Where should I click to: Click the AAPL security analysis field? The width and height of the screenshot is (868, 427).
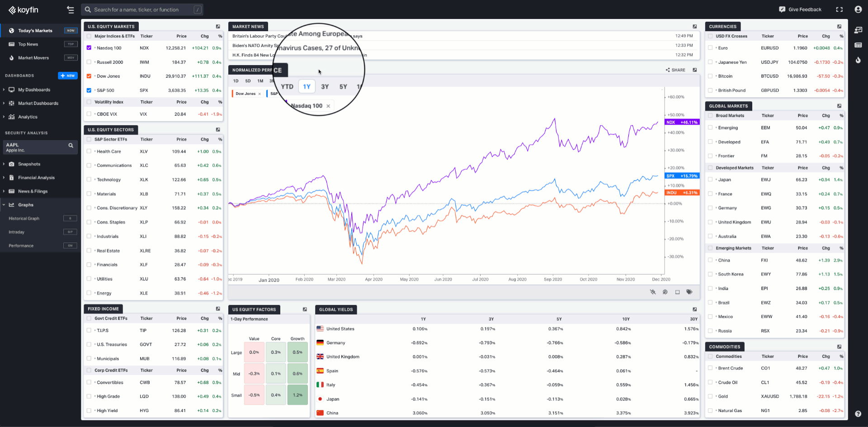40,147
